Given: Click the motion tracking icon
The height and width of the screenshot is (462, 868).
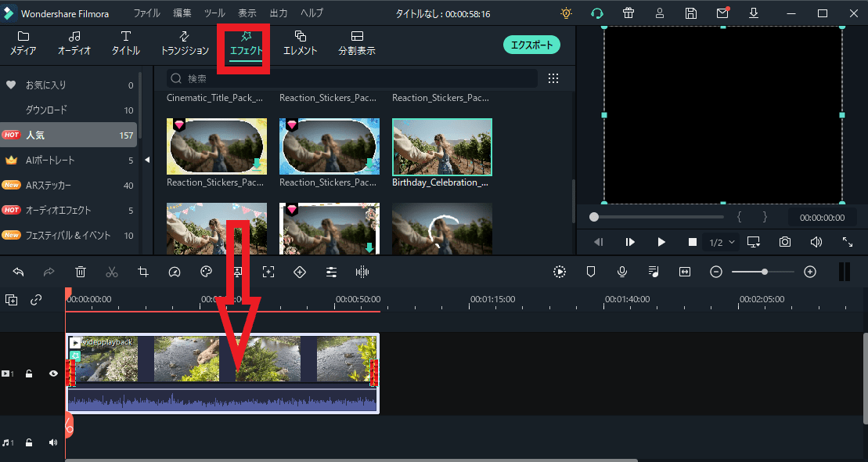Looking at the screenshot, I should [268, 272].
